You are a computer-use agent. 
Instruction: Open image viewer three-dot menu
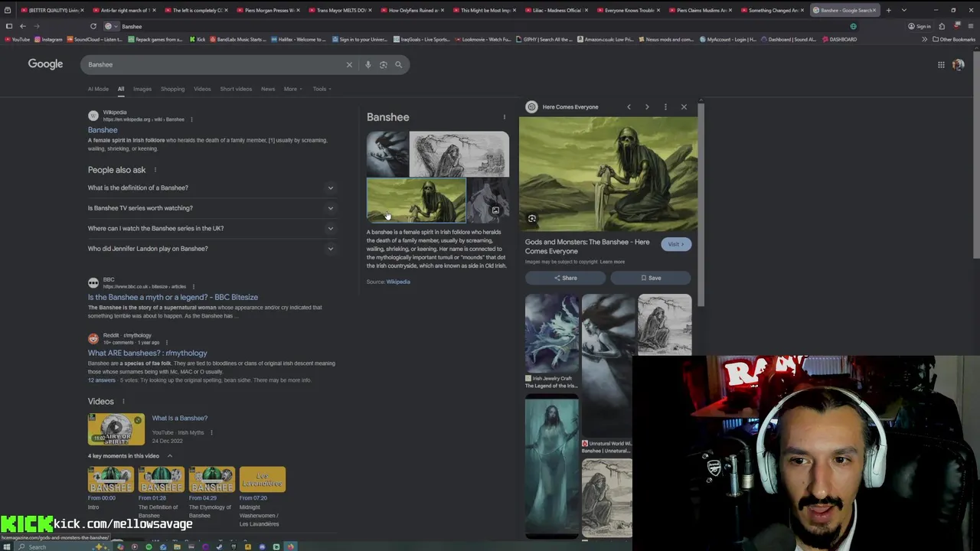665,107
